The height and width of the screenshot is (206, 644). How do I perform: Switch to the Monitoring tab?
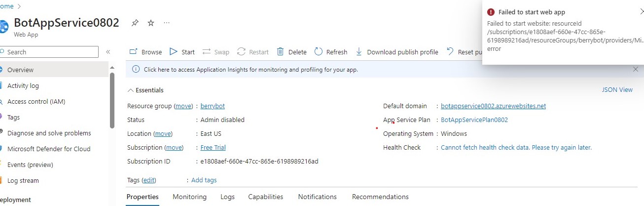(x=189, y=197)
